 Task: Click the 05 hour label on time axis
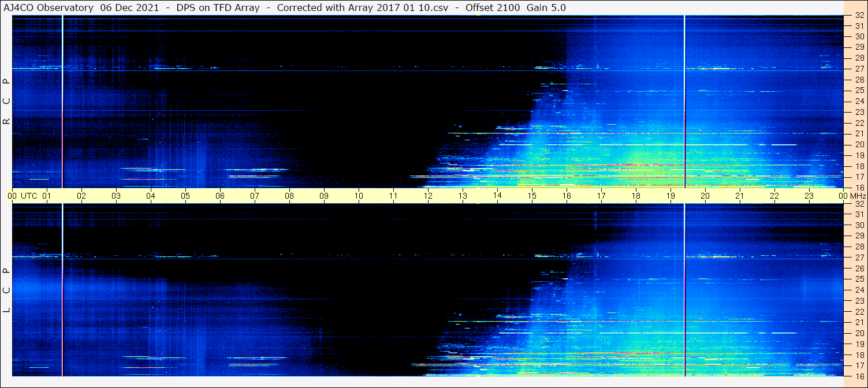[x=185, y=196]
